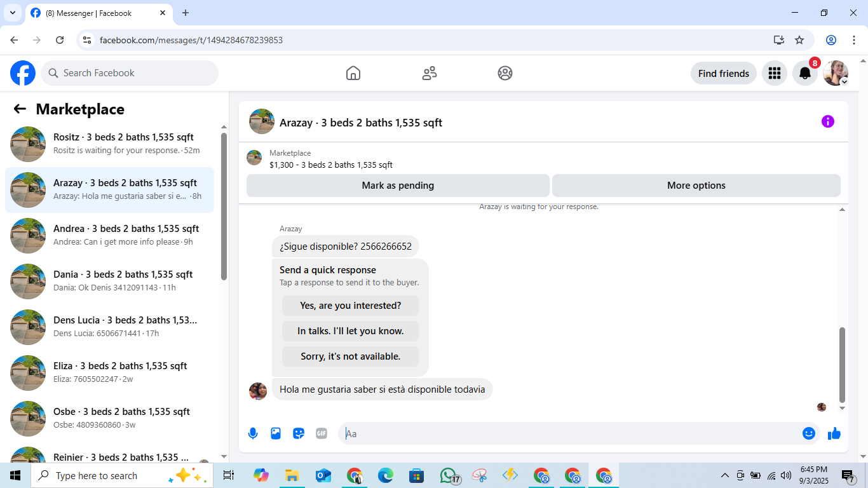
Task: Open the tab search dropdown arrow
Action: pos(13,13)
